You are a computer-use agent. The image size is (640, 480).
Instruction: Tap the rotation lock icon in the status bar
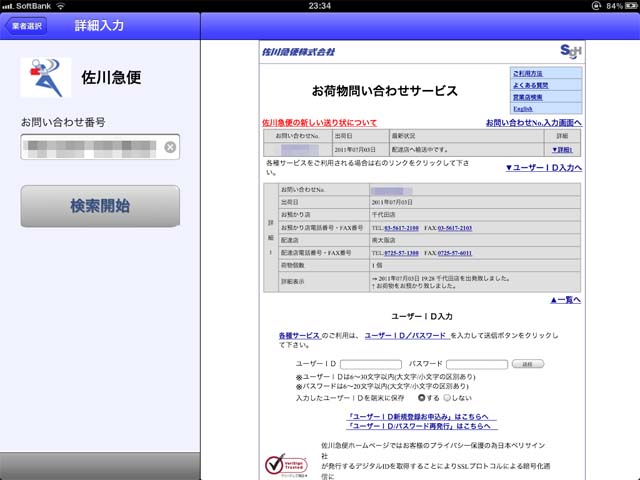[x=596, y=6]
